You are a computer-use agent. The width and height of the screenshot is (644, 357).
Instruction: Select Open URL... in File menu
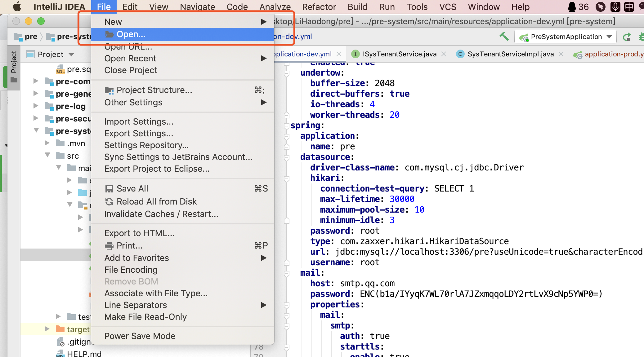[x=182, y=47]
